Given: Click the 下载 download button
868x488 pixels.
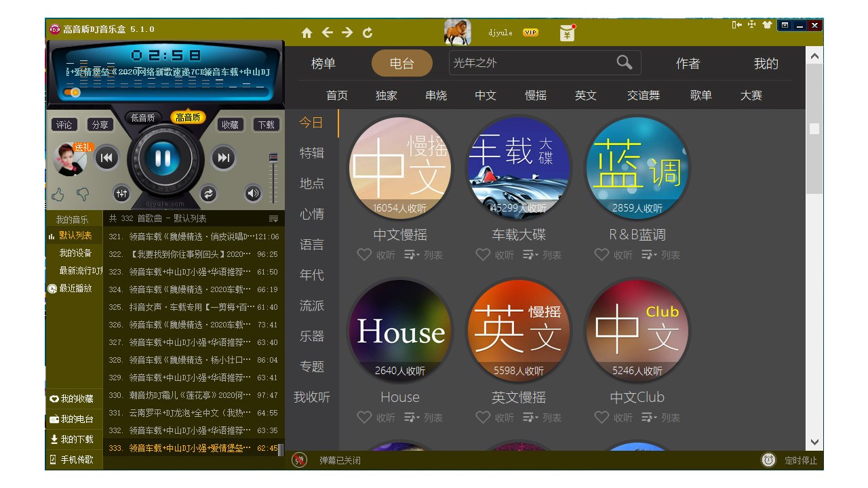Looking at the screenshot, I should point(267,125).
